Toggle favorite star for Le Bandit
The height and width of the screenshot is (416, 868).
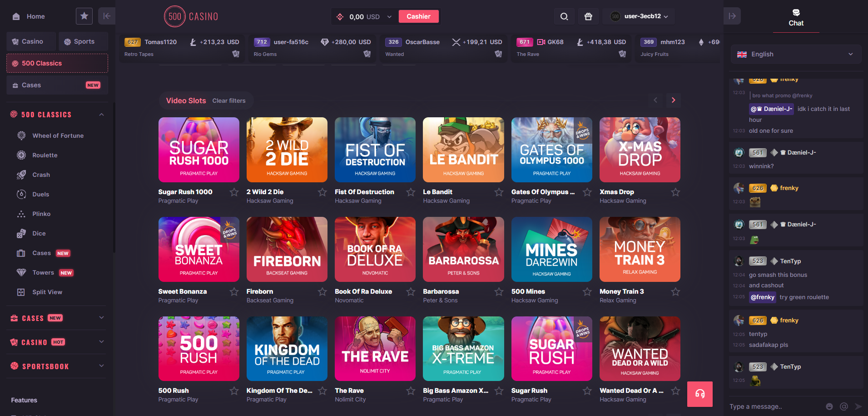[499, 192]
